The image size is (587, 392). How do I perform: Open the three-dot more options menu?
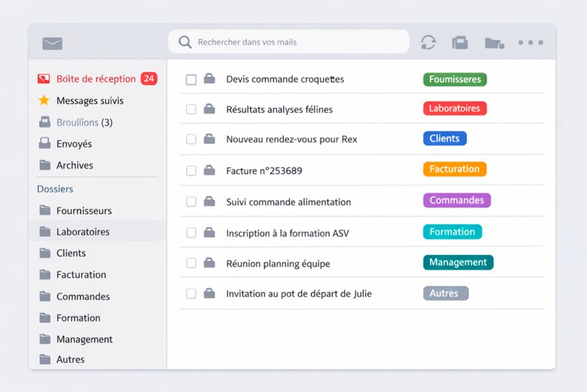530,42
